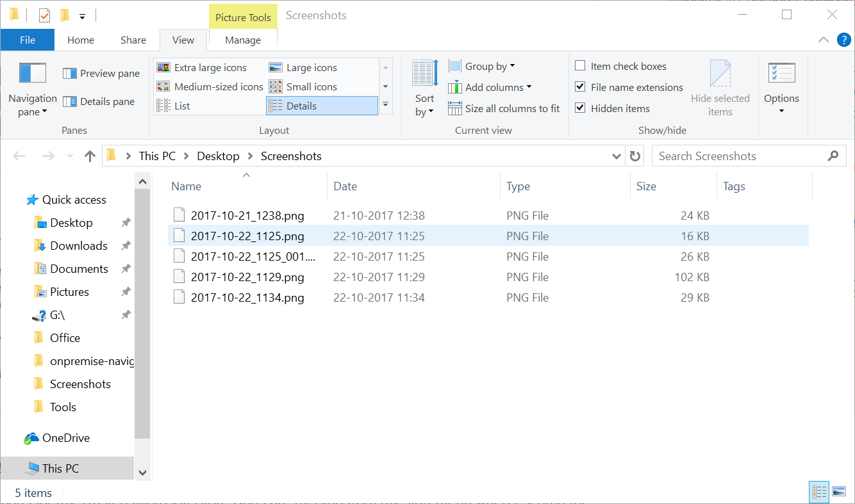Click the Details pane icon

pyautogui.click(x=70, y=102)
